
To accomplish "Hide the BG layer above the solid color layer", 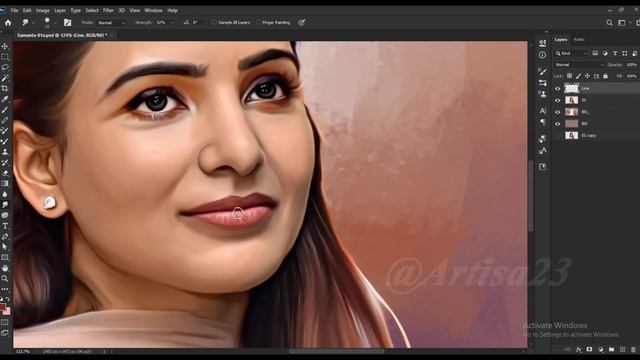I will 558,112.
